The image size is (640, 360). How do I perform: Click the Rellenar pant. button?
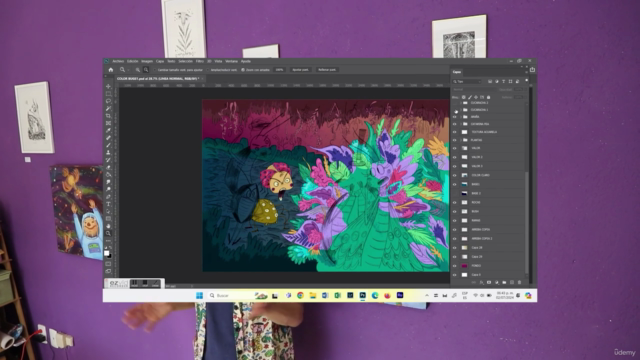(327, 70)
